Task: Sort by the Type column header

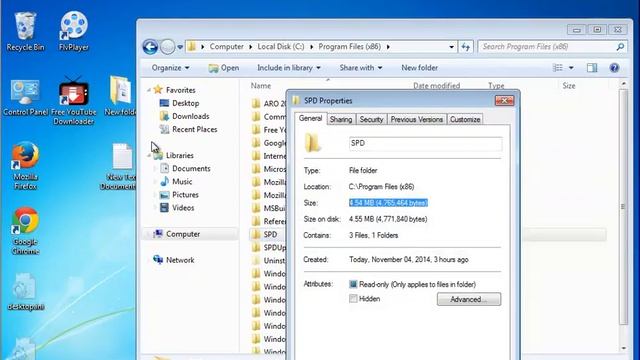Action: [496, 86]
